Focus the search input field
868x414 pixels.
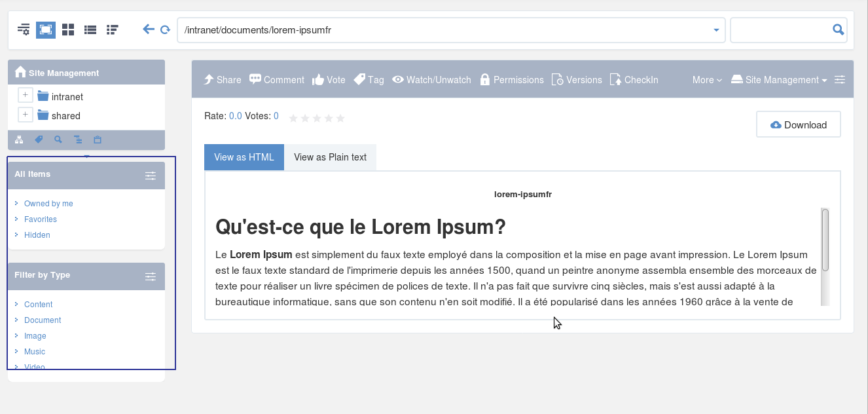[781, 29]
